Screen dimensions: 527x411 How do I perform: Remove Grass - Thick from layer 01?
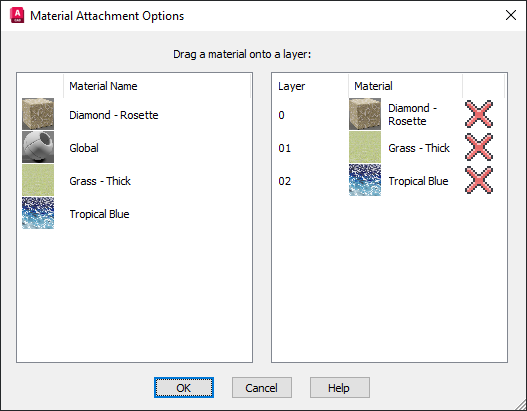tap(479, 147)
